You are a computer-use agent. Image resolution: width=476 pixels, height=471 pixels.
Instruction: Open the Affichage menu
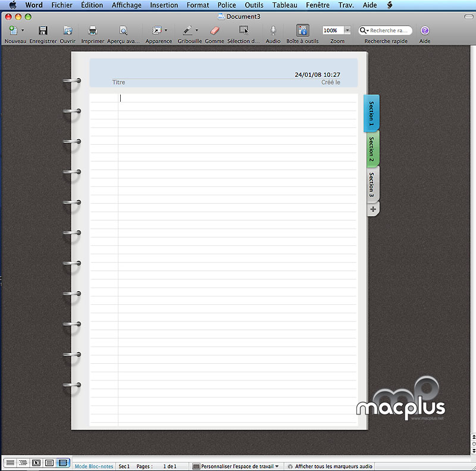(x=127, y=5)
